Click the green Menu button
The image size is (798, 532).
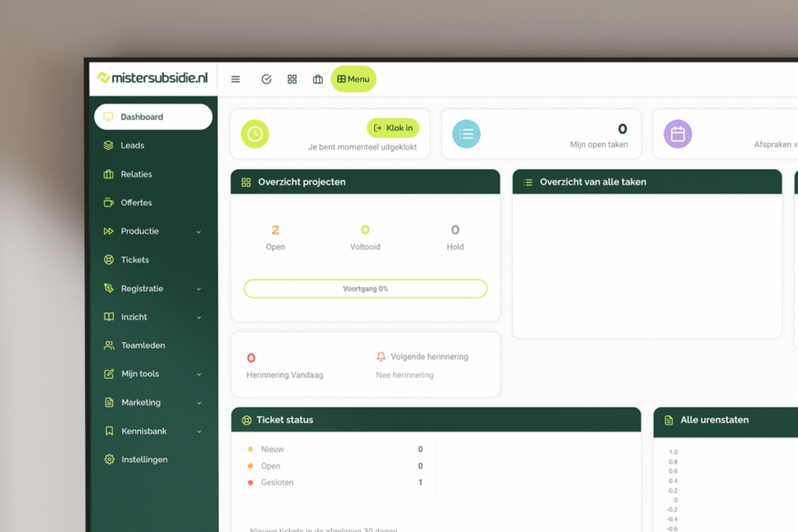pos(353,79)
